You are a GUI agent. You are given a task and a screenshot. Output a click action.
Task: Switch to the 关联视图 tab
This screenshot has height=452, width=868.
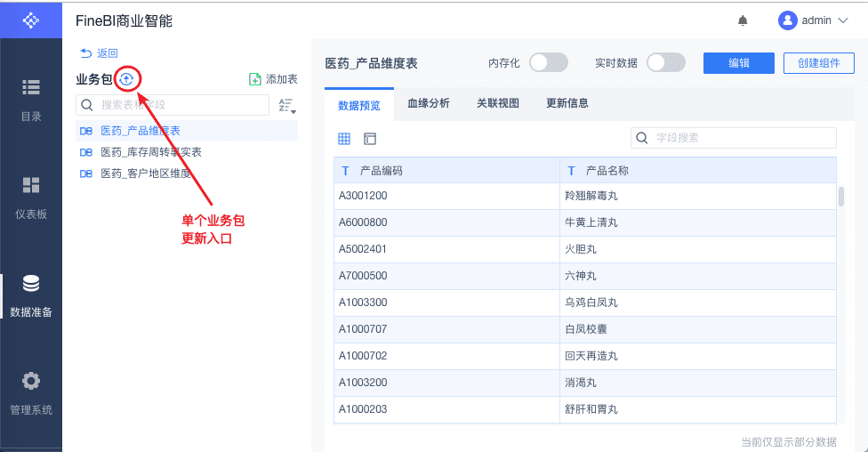click(x=498, y=103)
